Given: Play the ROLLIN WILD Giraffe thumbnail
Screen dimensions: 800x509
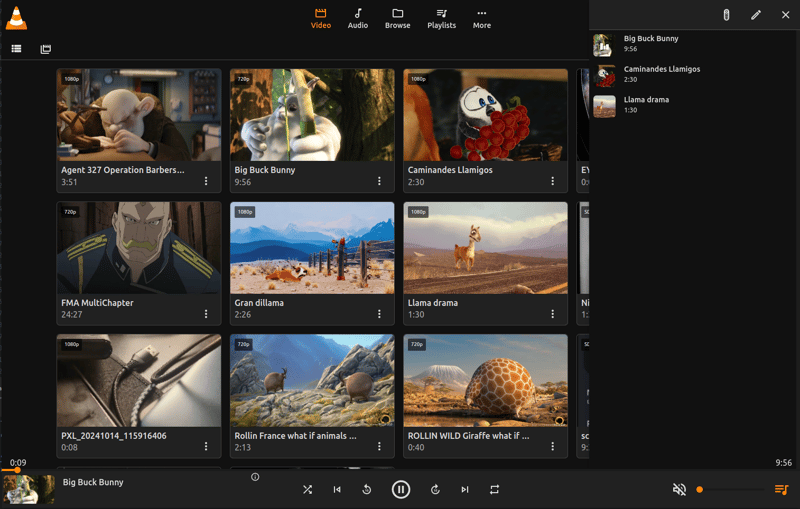Looking at the screenshot, I should coord(486,380).
